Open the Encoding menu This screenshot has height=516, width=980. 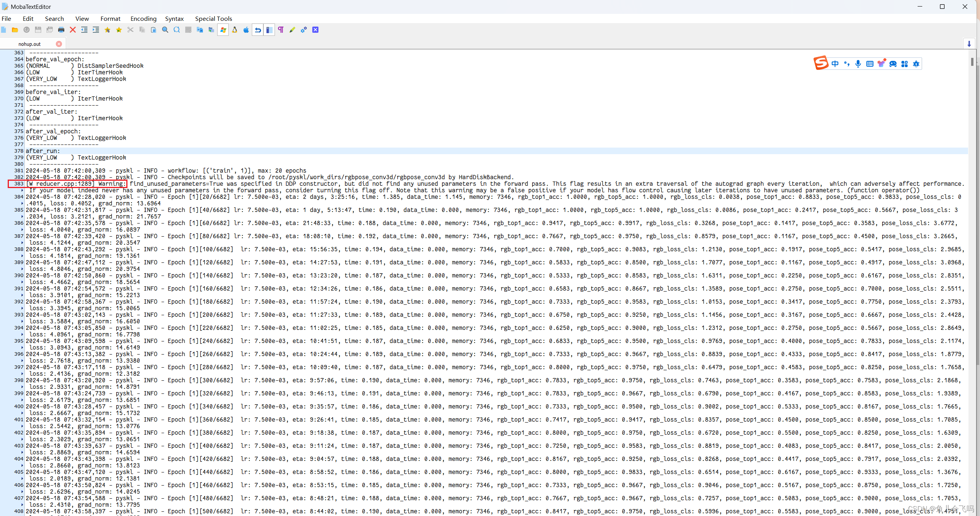click(x=143, y=18)
